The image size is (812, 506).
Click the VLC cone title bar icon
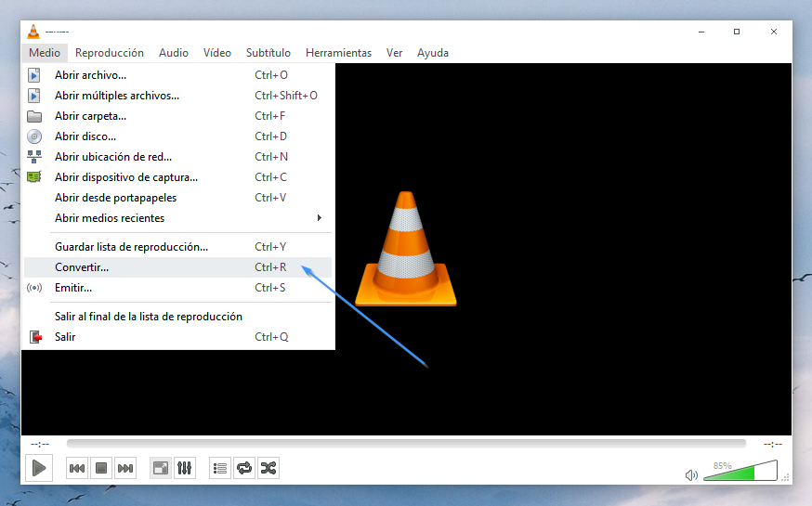tap(33, 32)
